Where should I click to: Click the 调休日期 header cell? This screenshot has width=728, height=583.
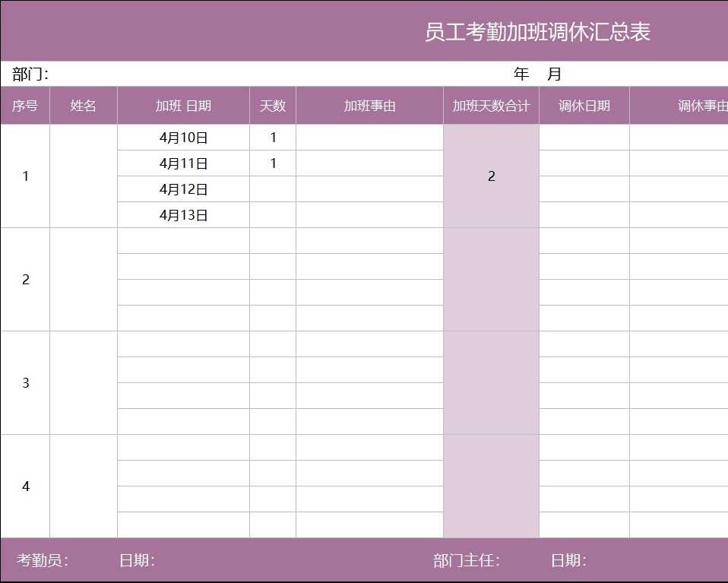pos(584,106)
